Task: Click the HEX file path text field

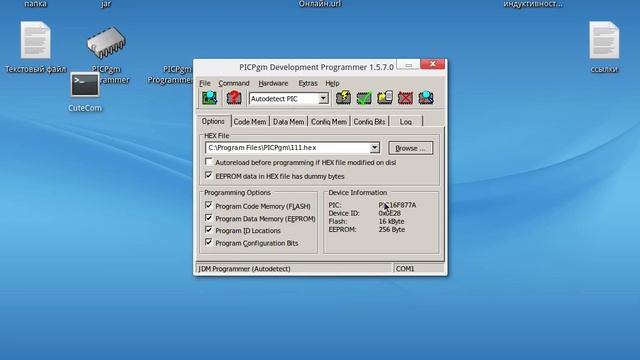Action: (287, 148)
